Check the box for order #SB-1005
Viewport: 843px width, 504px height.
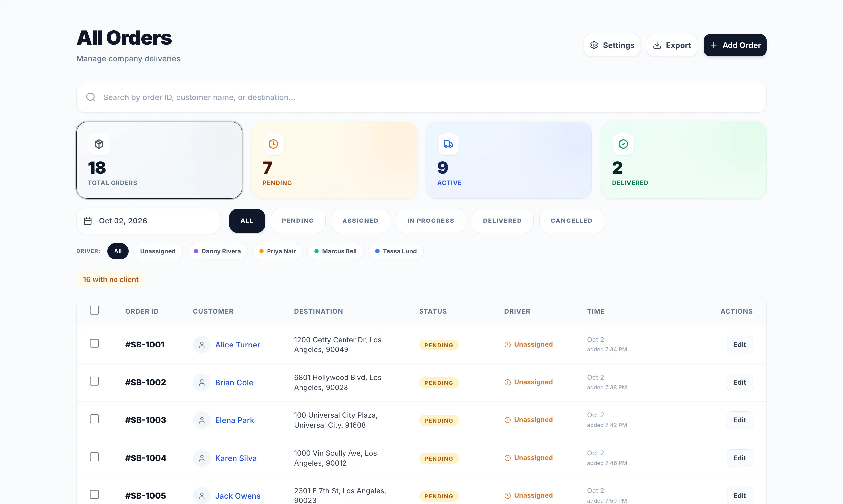click(94, 494)
